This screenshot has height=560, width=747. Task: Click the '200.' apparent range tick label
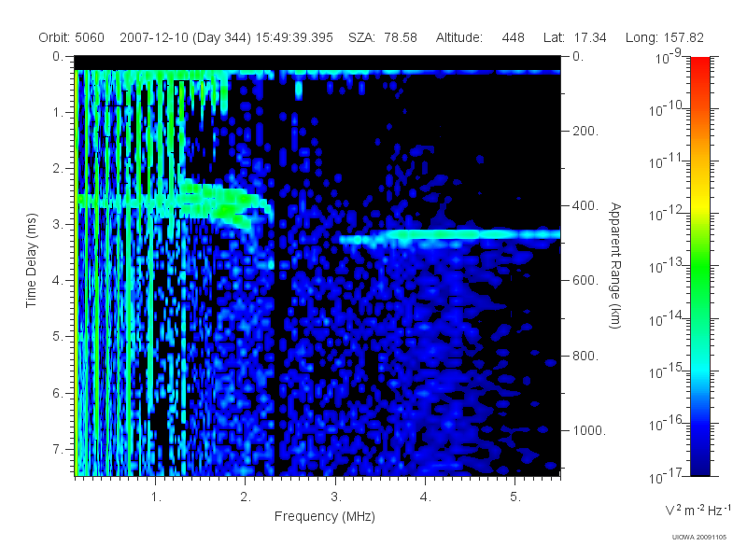pos(585,131)
